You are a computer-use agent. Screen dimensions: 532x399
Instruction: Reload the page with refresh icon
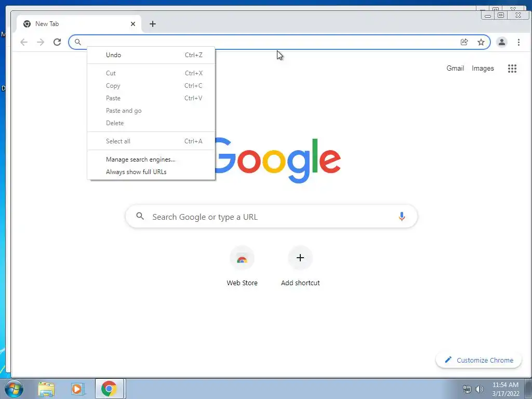pos(57,42)
